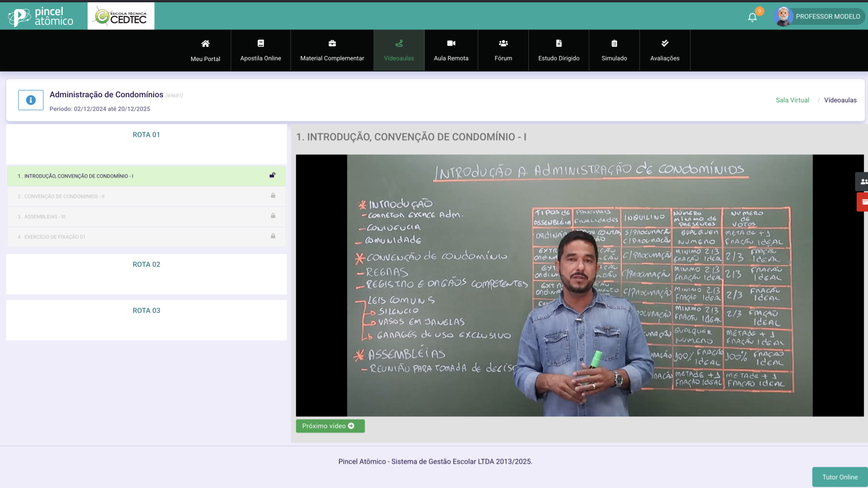Screen dimensions: 868x488
Task: Click the red side tab icon
Action: [x=863, y=202]
